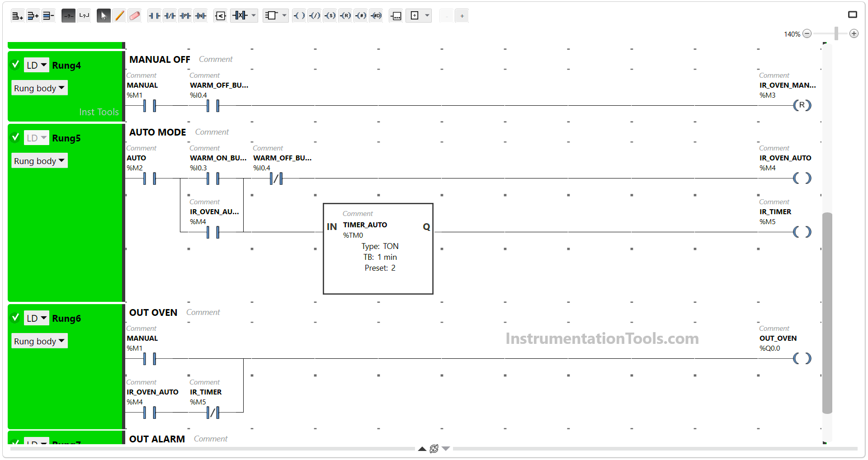Select the eraser tool
Viewport: 868px width, 460px height.
point(135,16)
